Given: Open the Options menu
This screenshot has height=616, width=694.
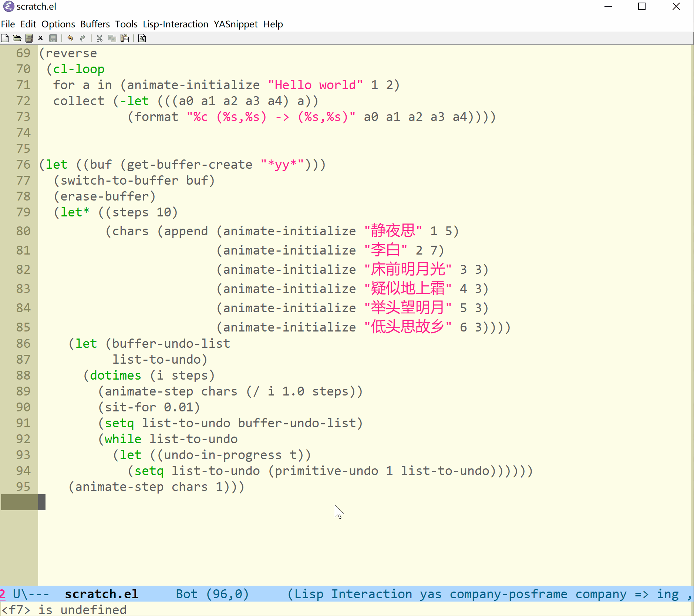Looking at the screenshot, I should coord(58,24).
